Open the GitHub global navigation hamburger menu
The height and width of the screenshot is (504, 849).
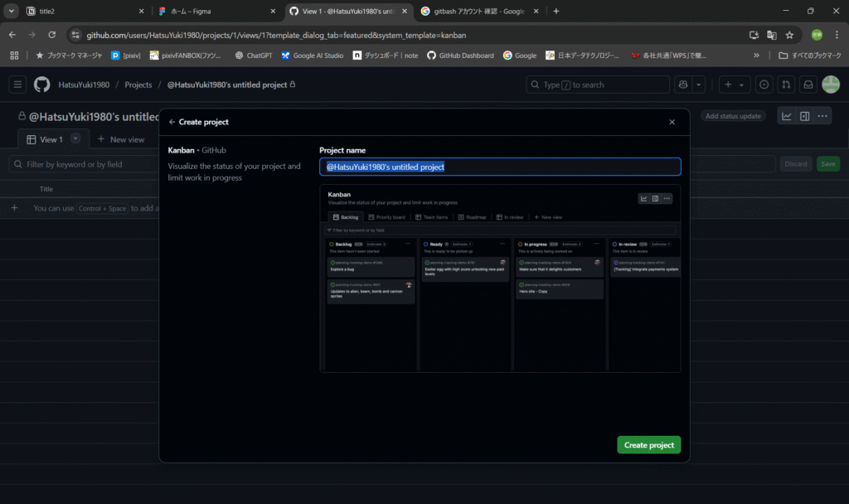pos(18,85)
